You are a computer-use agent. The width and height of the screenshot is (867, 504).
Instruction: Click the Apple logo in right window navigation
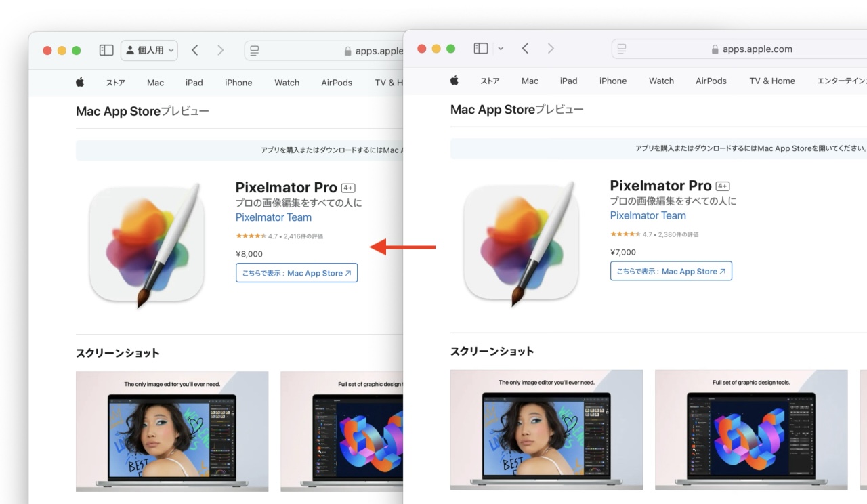click(x=454, y=80)
